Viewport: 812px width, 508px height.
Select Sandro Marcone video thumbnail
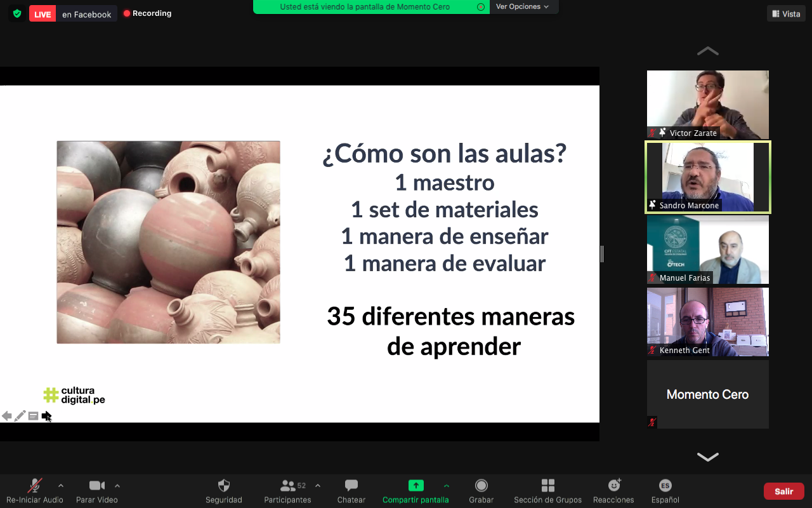(x=707, y=177)
